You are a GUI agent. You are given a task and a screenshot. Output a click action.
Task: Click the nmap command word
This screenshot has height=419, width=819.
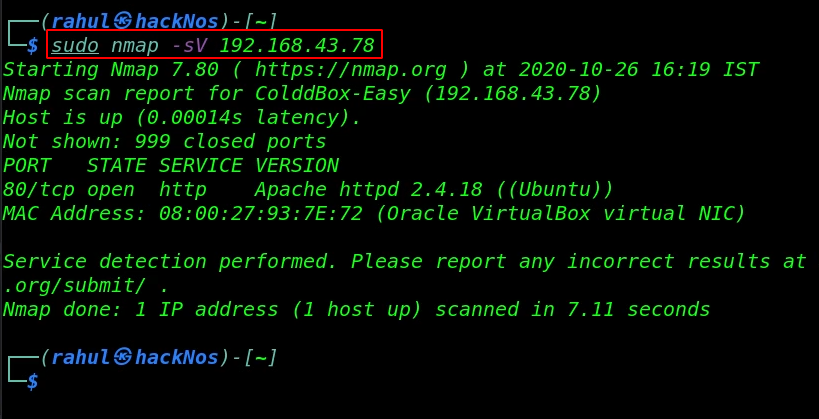[x=135, y=46]
